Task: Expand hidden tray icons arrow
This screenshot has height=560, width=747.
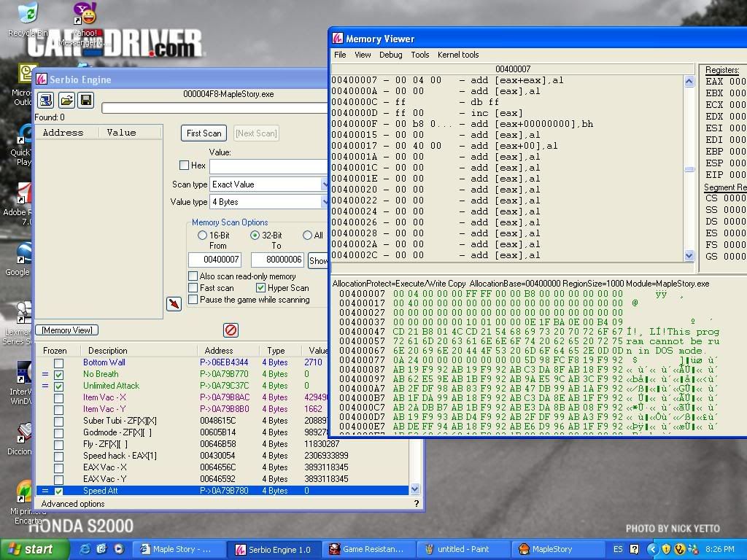Action: point(652,549)
